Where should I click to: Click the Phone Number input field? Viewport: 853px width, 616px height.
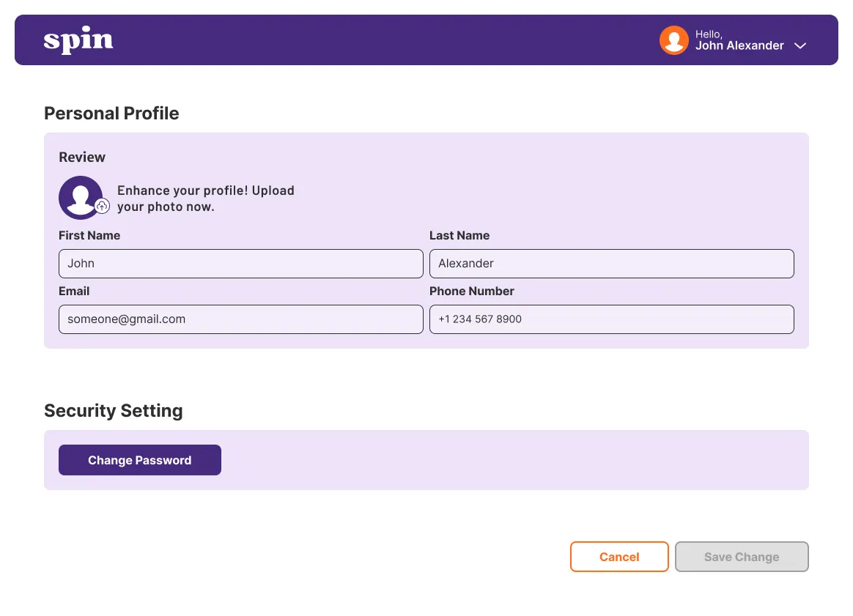[611, 319]
